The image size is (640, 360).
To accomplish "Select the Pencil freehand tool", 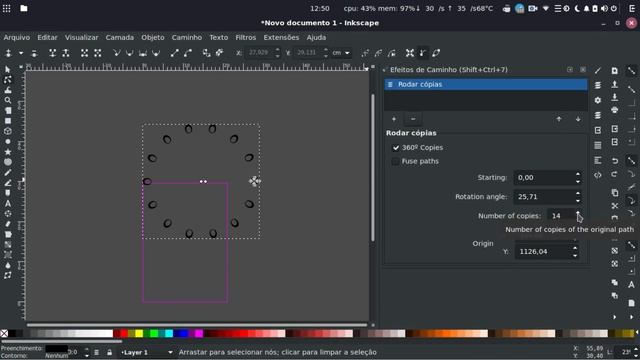I will (x=8, y=172).
